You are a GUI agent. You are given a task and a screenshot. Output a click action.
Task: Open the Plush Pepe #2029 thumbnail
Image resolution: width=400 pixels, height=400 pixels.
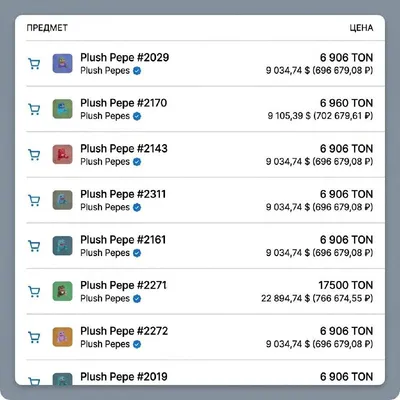pyautogui.click(x=62, y=63)
